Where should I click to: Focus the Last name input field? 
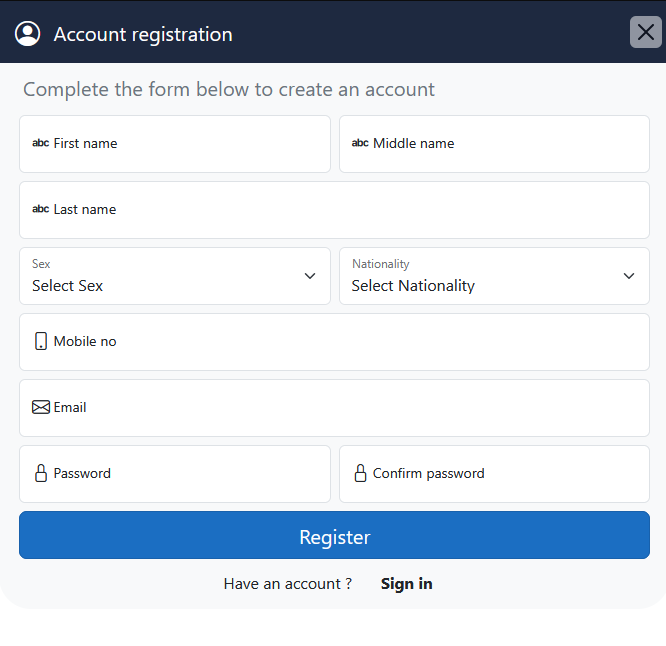coord(350,210)
